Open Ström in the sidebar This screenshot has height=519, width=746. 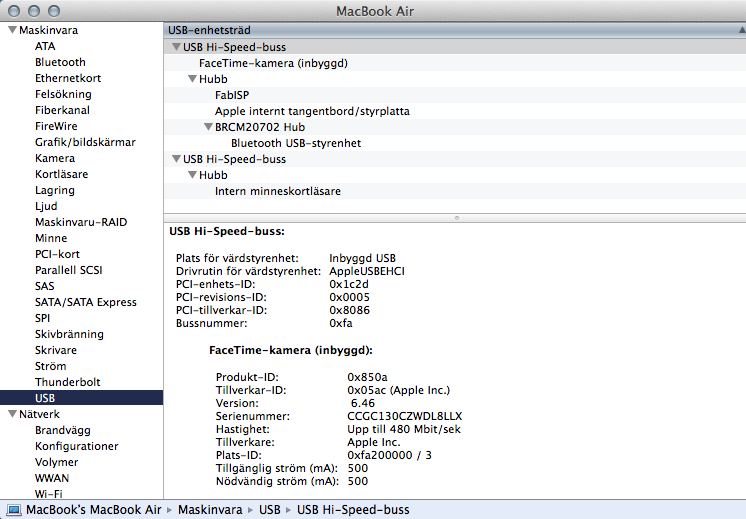coord(50,366)
